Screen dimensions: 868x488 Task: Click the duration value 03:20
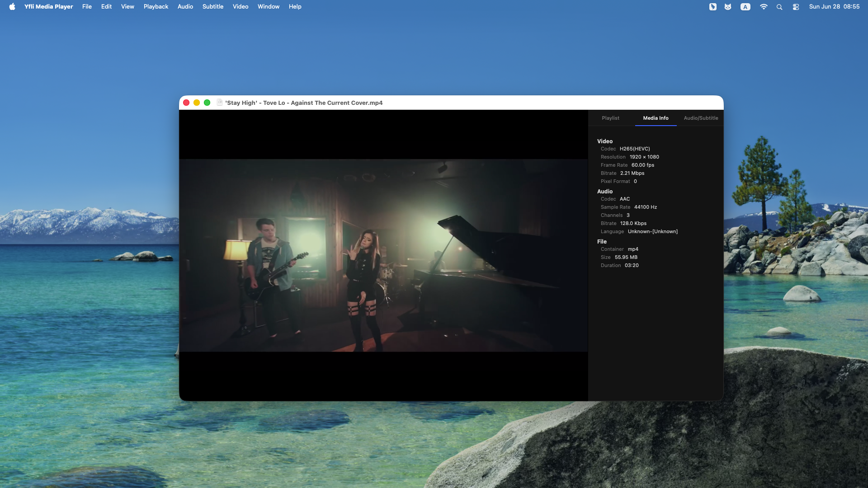632,265
